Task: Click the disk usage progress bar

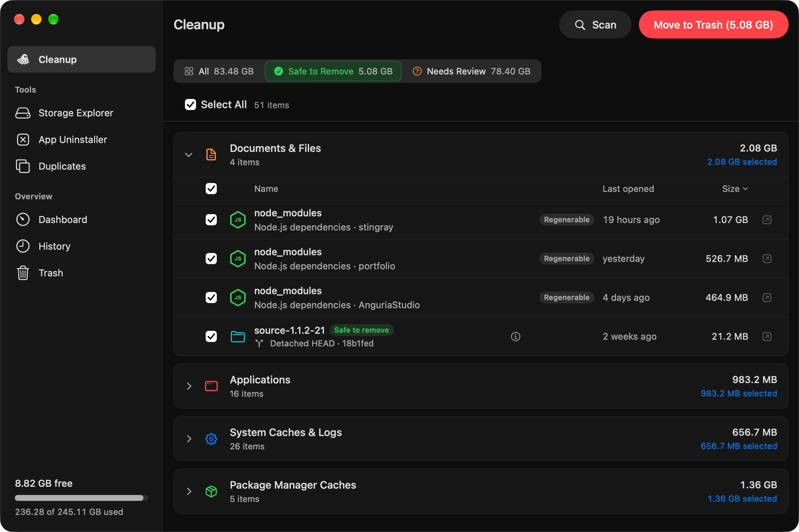Action: point(81,498)
